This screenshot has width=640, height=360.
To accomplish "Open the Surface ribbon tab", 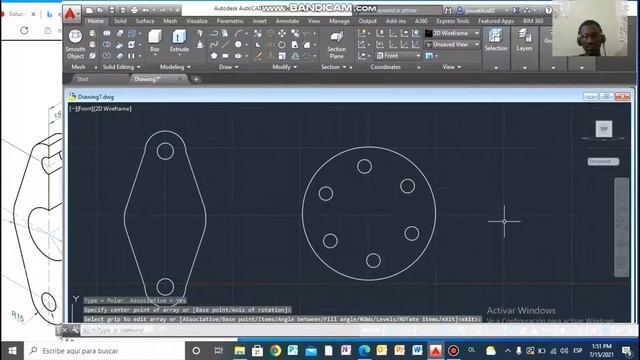I will [x=145, y=21].
